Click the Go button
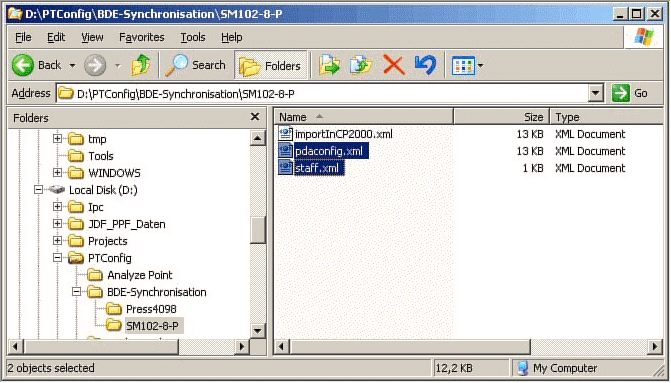Image resolution: width=671 pixels, height=383 pixels. 630,93
